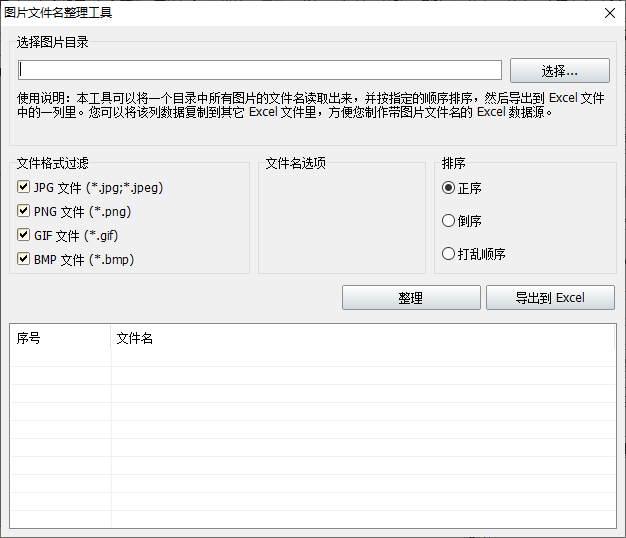The width and height of the screenshot is (626, 538).
Task: Click the 选择... browse button
Action: point(560,71)
